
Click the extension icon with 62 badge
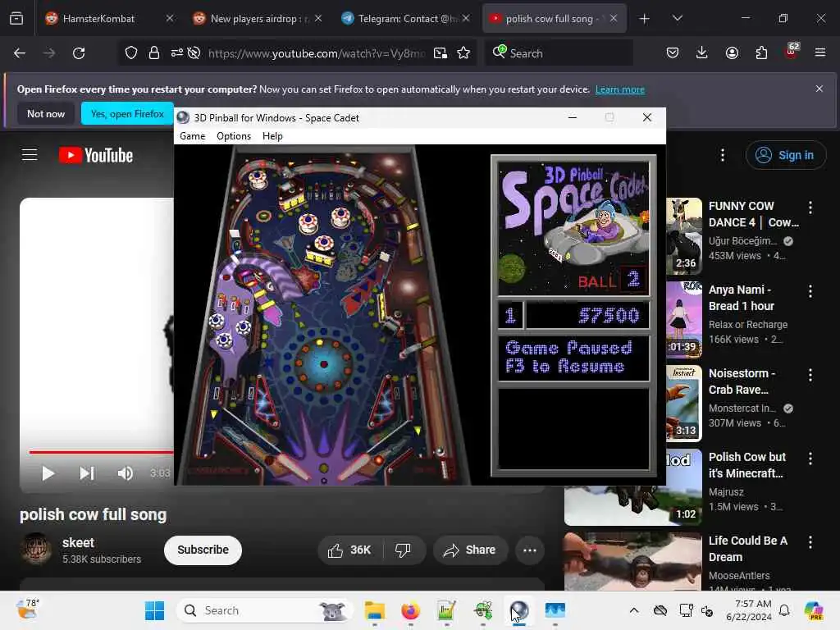pyautogui.click(x=792, y=52)
